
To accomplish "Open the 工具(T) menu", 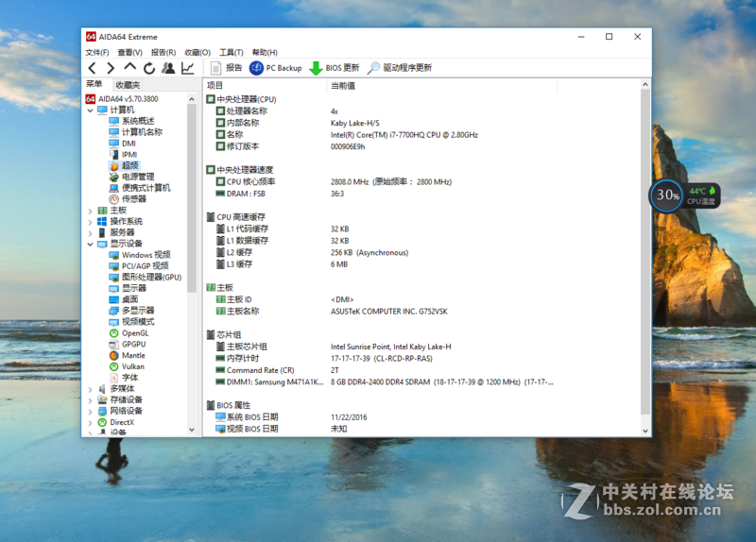I will tap(231, 53).
